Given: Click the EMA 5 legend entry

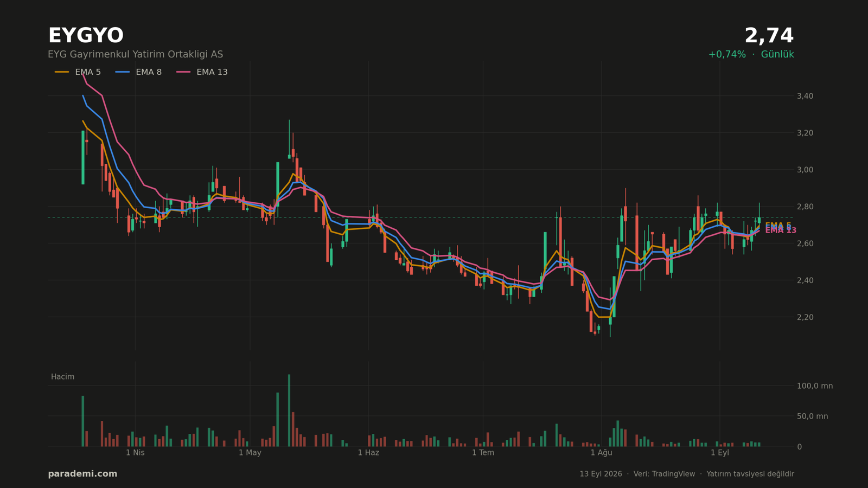Looking at the screenshot, I should pyautogui.click(x=78, y=72).
